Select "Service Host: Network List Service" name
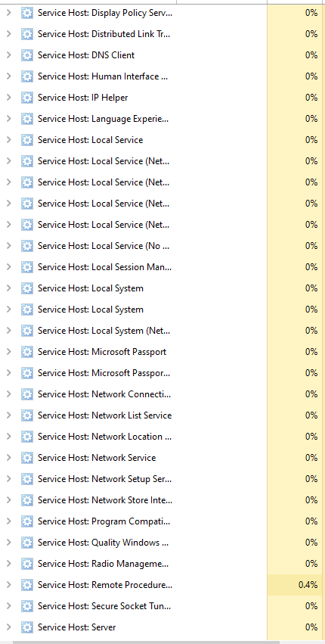 click(x=104, y=415)
